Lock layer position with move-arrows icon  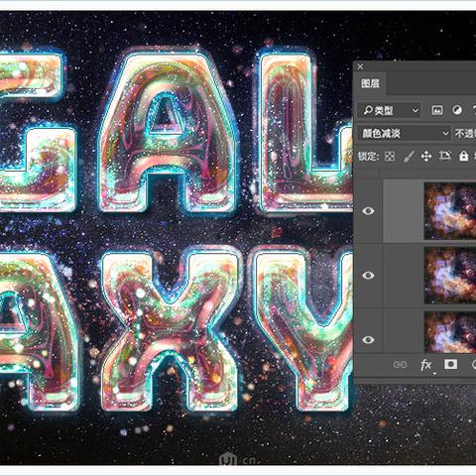point(426,157)
